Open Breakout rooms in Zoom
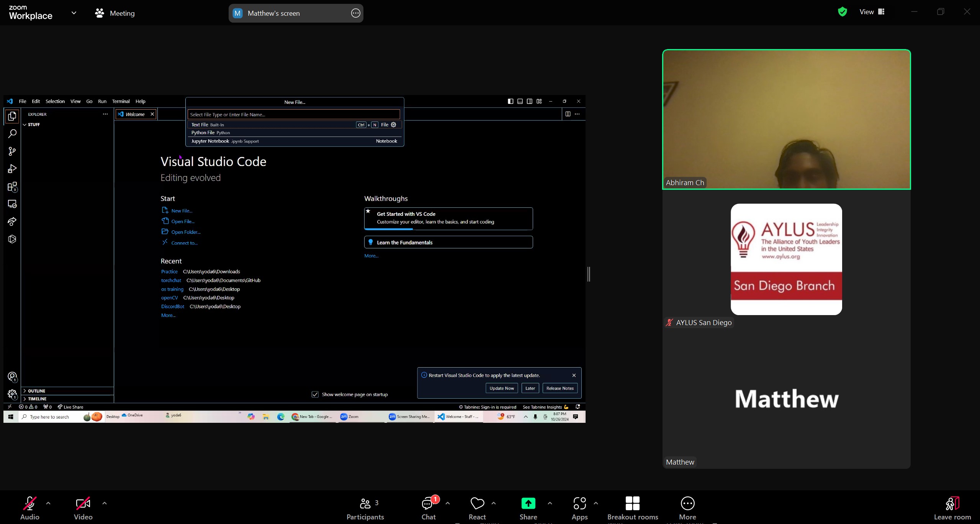The height and width of the screenshot is (524, 980). click(633, 508)
